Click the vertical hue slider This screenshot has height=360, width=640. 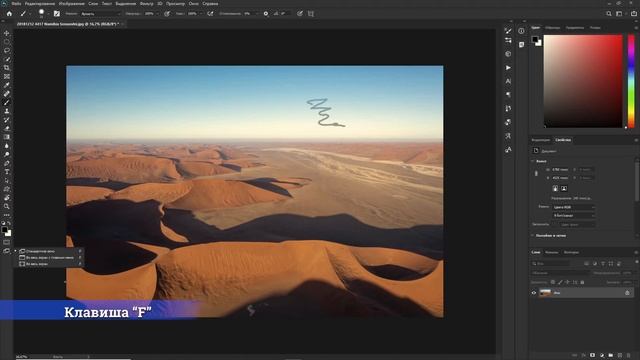[631, 81]
